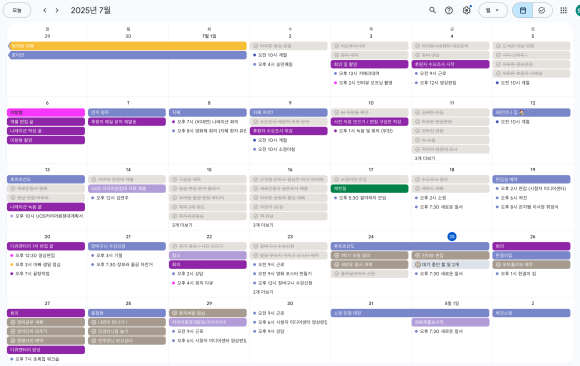
Task: Open the help question-mark icon
Action: [449, 10]
